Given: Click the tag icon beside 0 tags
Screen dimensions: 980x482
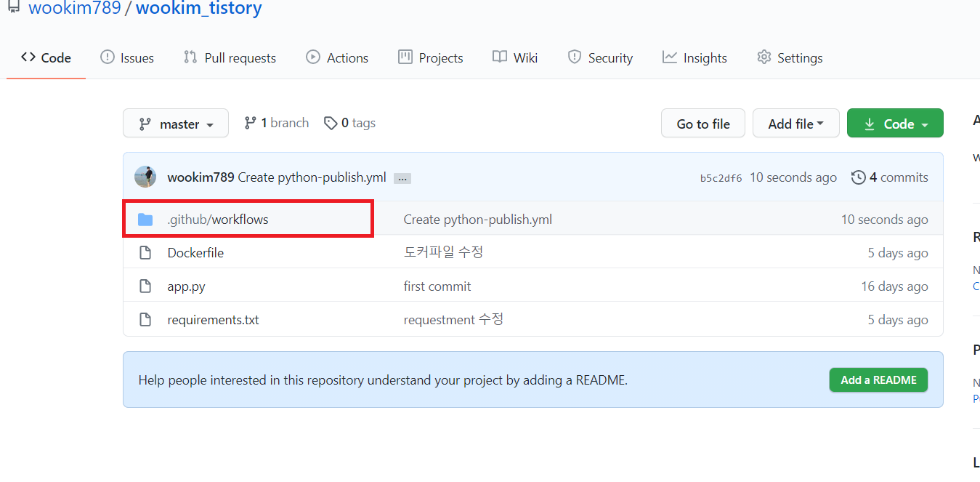Looking at the screenshot, I should [331, 124].
